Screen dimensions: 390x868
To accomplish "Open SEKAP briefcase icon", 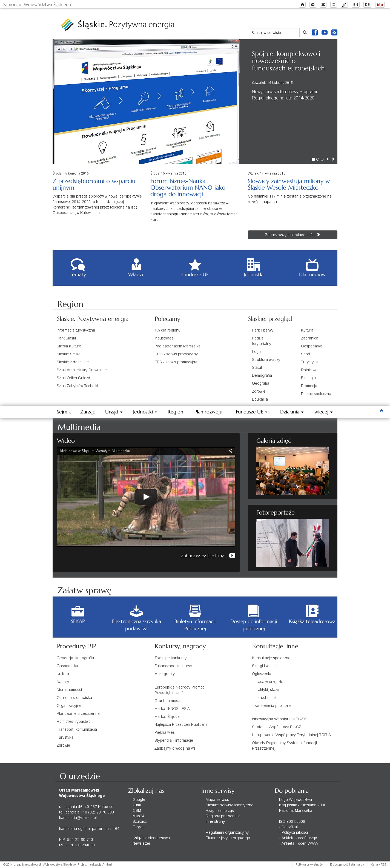I will [x=78, y=611].
